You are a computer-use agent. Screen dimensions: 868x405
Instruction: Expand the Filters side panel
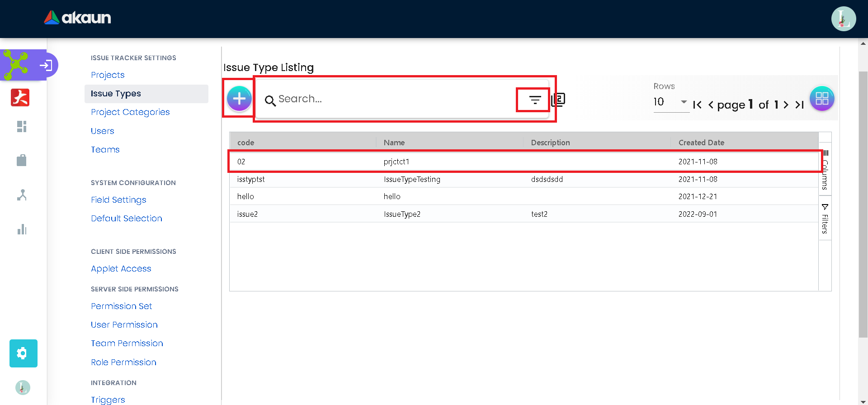825,219
